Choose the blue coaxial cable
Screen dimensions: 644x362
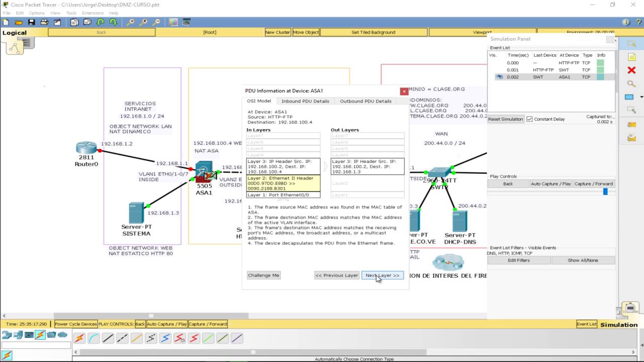165,338
